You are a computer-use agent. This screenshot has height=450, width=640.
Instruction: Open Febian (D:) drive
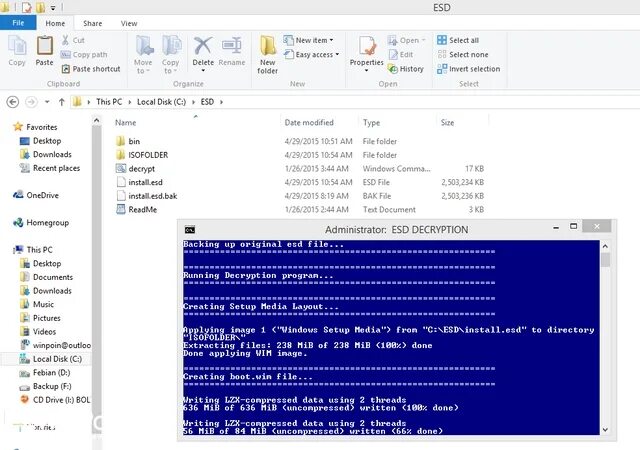(45, 372)
